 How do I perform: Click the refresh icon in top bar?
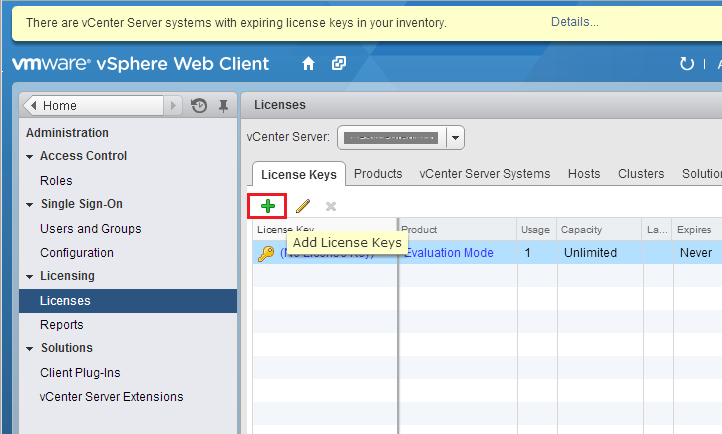point(687,64)
